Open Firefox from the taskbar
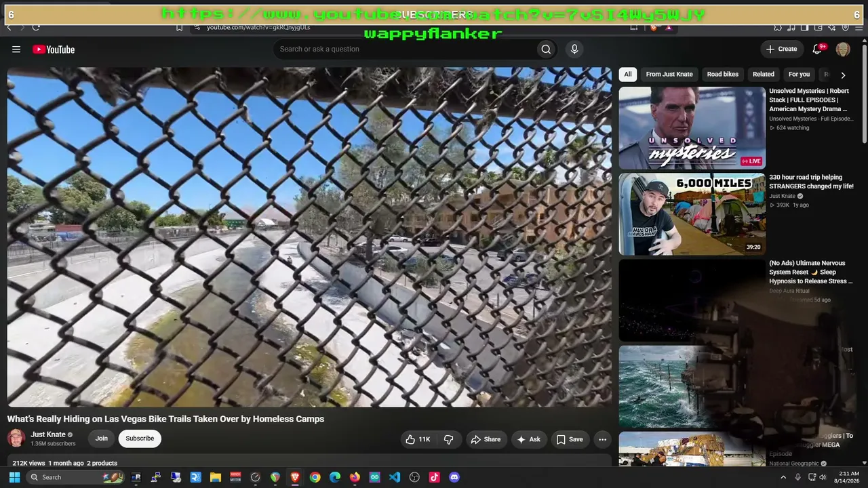The width and height of the screenshot is (868, 488). click(355, 477)
